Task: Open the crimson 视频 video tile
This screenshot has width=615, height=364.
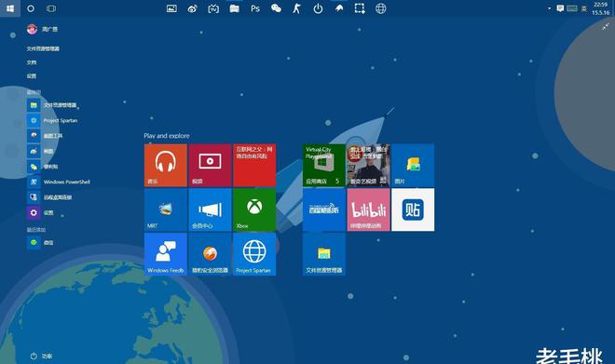Action: coord(210,165)
